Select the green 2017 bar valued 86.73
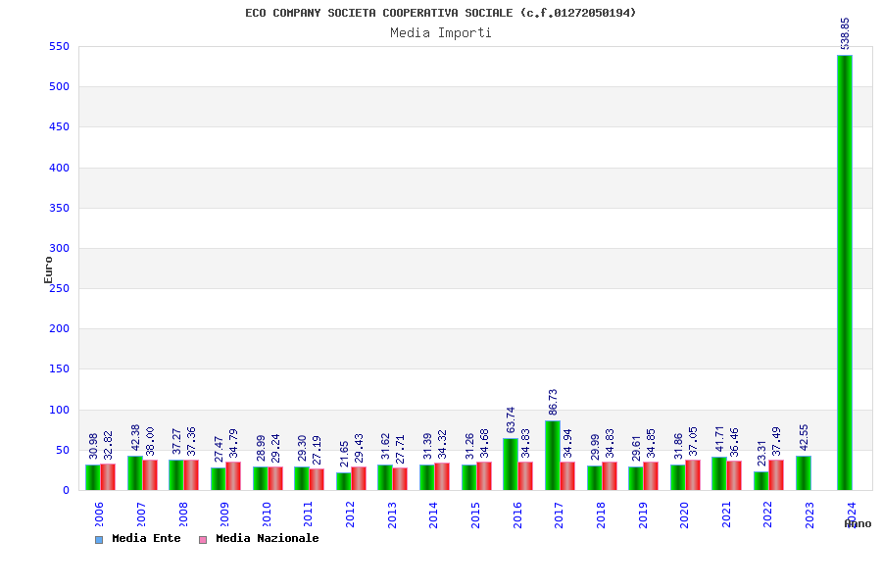Image resolution: width=882 pixels, height=588 pixels. pyautogui.click(x=553, y=455)
